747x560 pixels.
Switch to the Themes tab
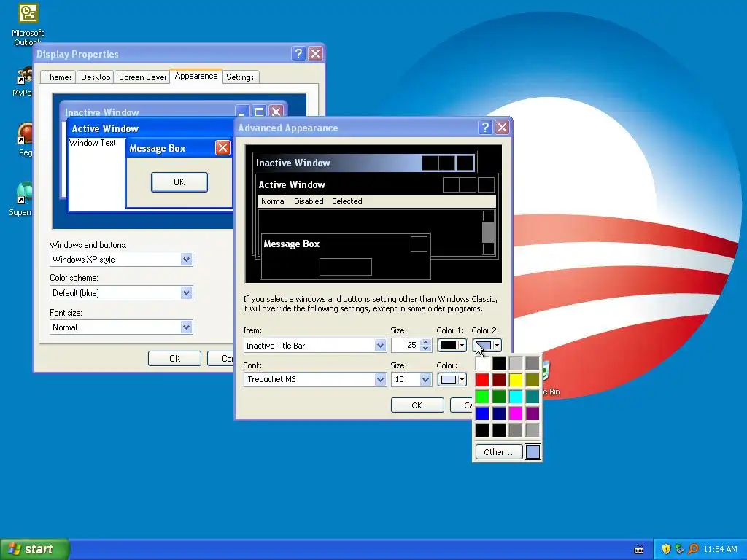click(x=58, y=77)
